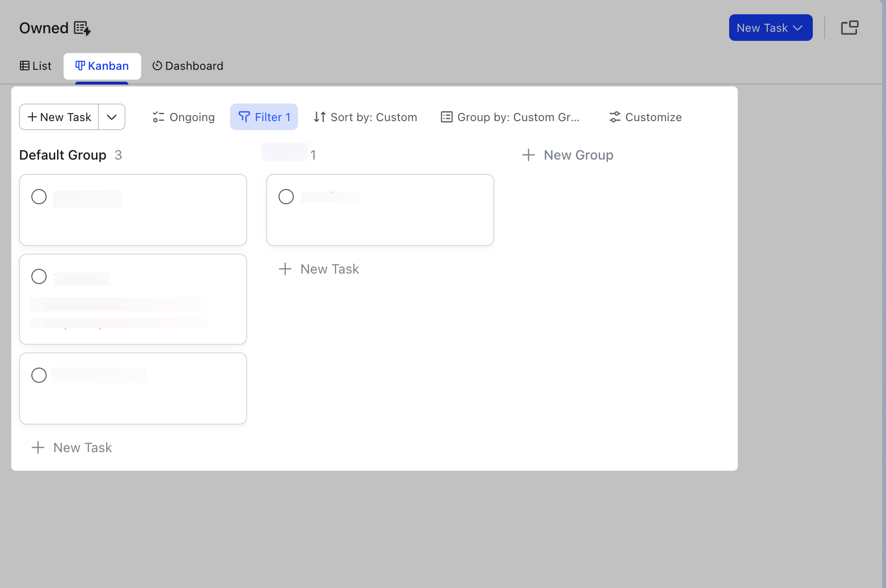The width and height of the screenshot is (886, 588).
Task: Mark second Default Group task complete
Action: tap(39, 276)
